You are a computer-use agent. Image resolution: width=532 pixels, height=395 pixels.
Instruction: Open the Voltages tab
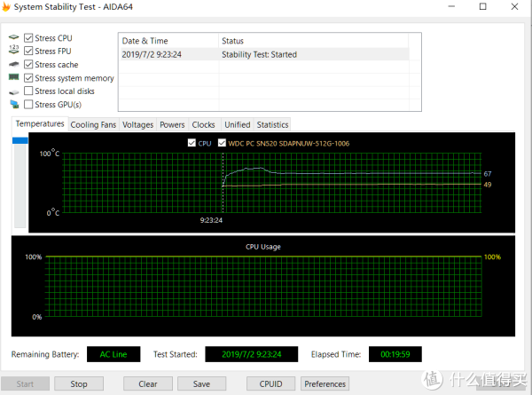tap(137, 124)
